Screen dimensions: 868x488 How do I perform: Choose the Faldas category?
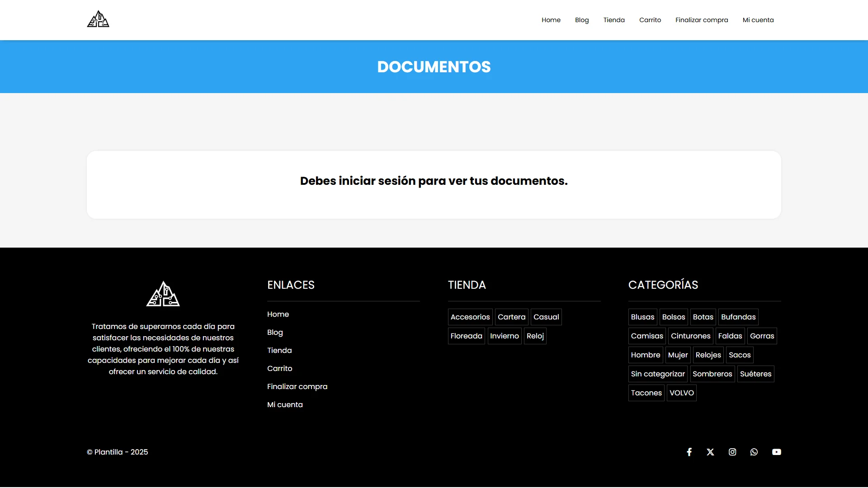point(730,336)
